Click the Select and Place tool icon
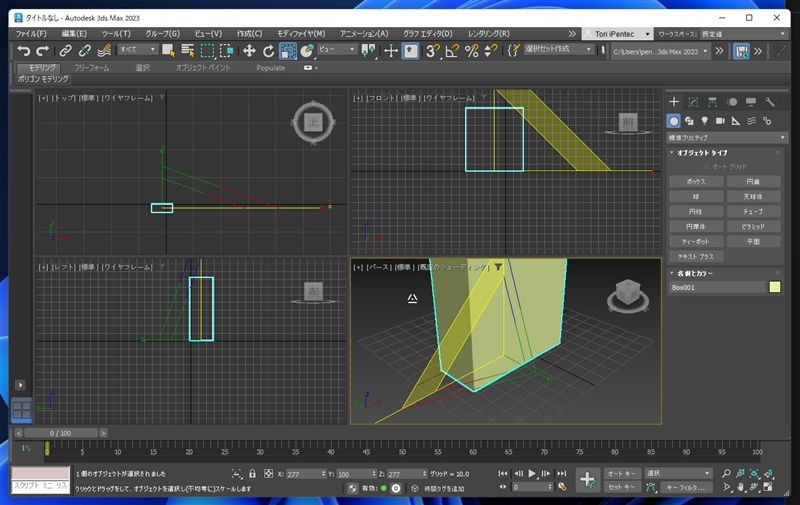Screen dimensions: 800x505 pyautogui.click(x=307, y=50)
